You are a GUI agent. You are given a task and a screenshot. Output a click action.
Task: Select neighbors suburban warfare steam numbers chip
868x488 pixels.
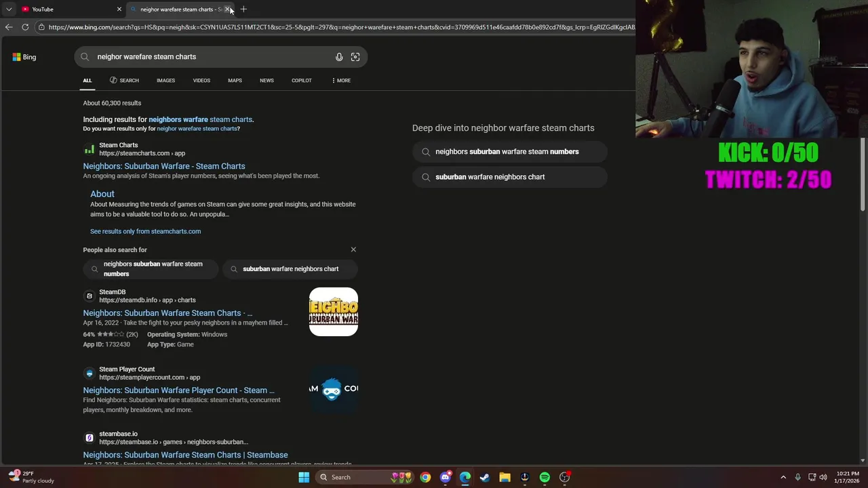click(x=151, y=269)
